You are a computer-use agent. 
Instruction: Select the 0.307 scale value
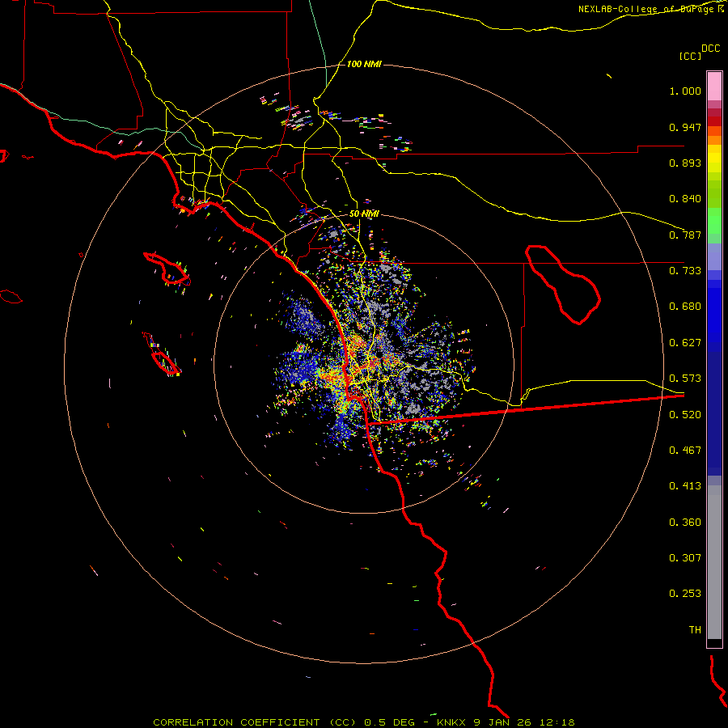pyautogui.click(x=685, y=558)
